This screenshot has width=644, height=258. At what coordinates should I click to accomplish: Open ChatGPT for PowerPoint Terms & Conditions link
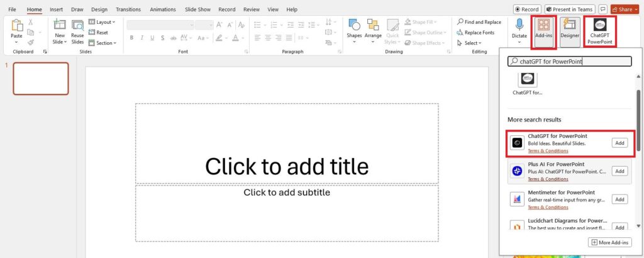pyautogui.click(x=548, y=151)
